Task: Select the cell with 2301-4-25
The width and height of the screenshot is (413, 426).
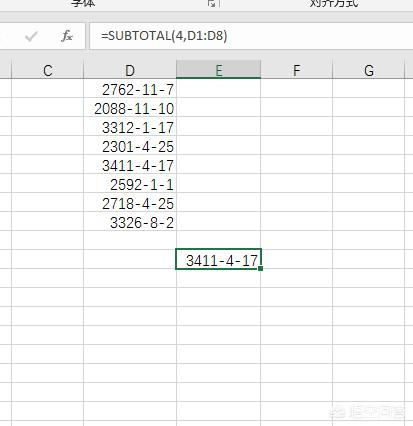Action: click(x=130, y=146)
